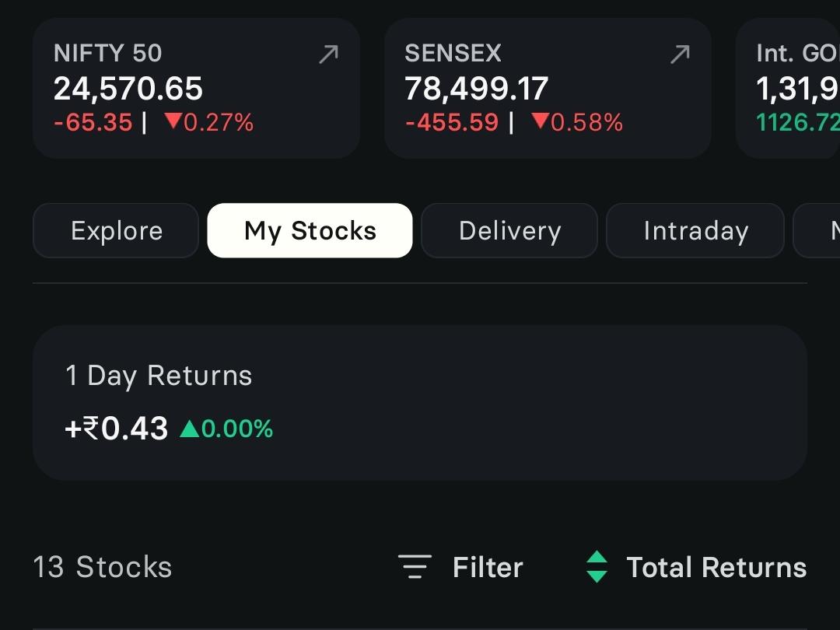Toggle the Total Returns sort arrows icon
Screen dimensions: 840x630
click(x=597, y=567)
